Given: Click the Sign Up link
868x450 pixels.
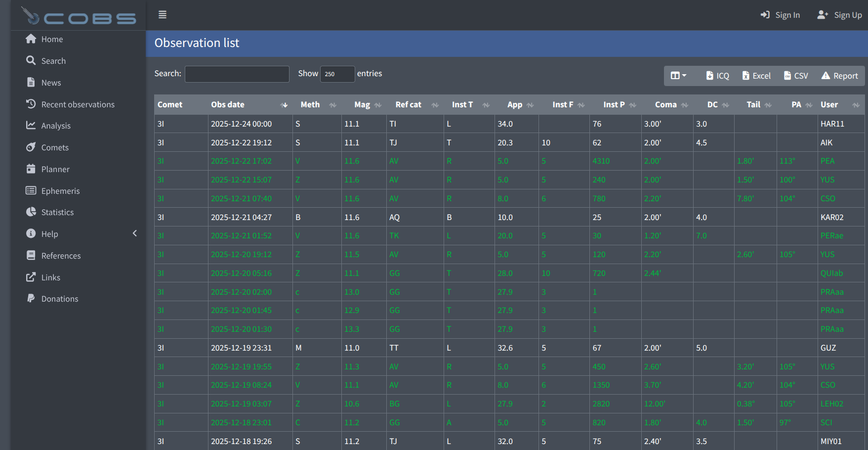Looking at the screenshot, I should coord(839,15).
